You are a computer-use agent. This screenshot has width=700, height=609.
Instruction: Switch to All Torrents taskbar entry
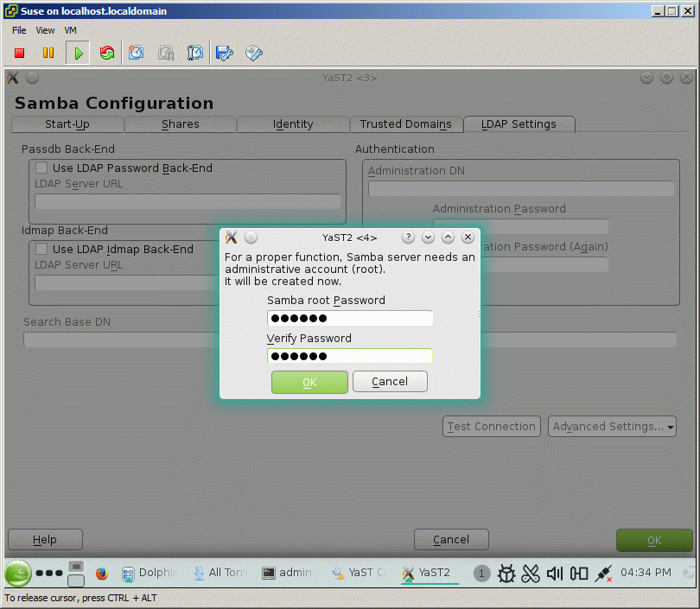pyautogui.click(x=220, y=573)
